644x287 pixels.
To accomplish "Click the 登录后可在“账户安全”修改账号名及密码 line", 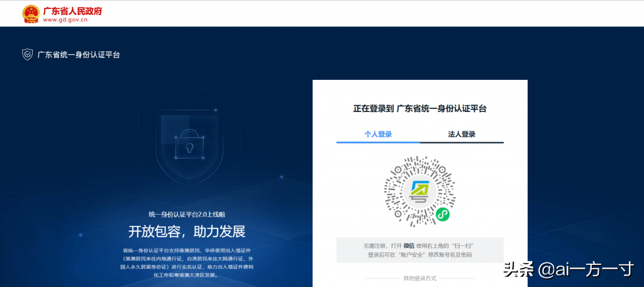I will tap(419, 255).
